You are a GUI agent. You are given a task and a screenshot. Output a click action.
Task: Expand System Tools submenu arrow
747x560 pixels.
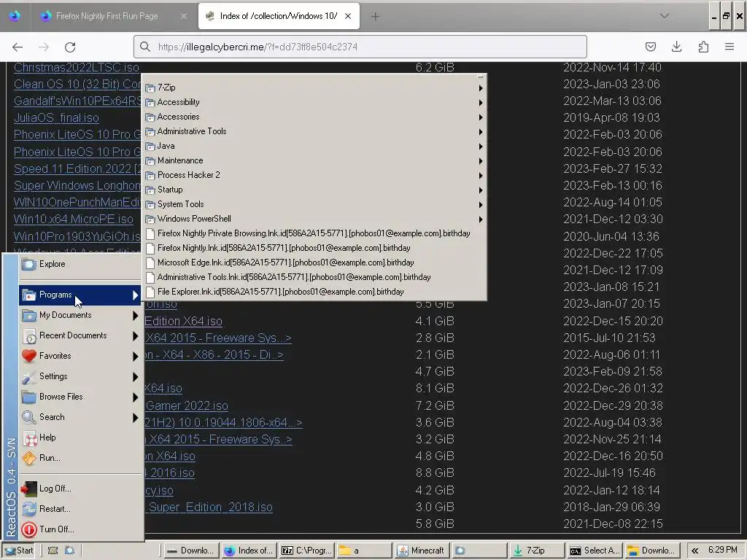(x=481, y=205)
